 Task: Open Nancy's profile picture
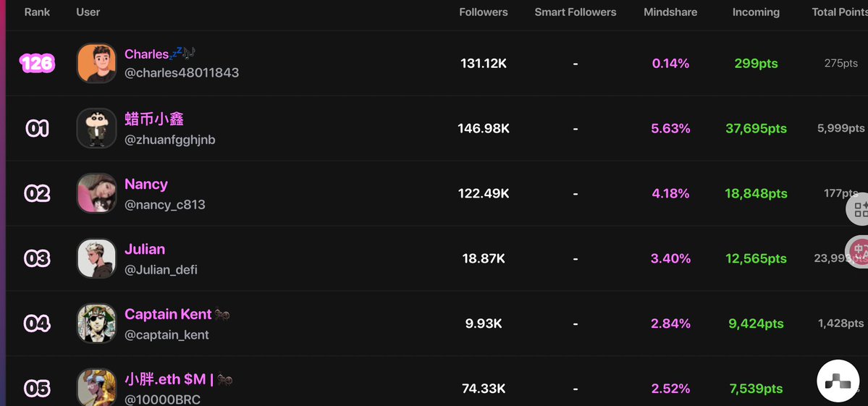96,193
